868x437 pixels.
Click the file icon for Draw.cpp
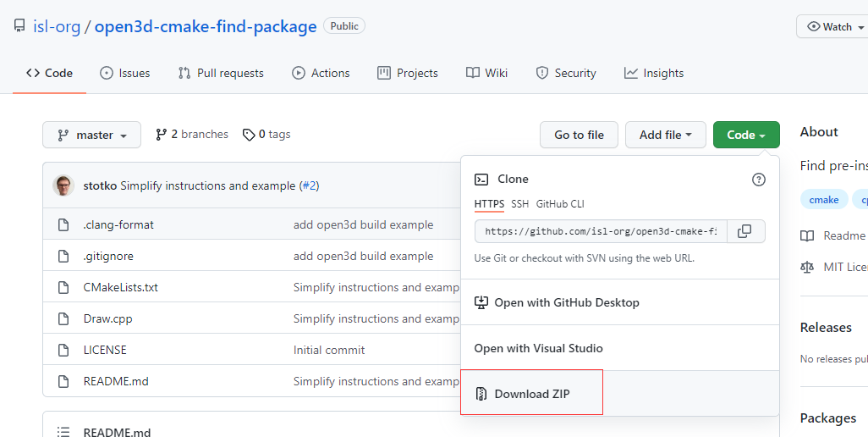click(x=63, y=318)
